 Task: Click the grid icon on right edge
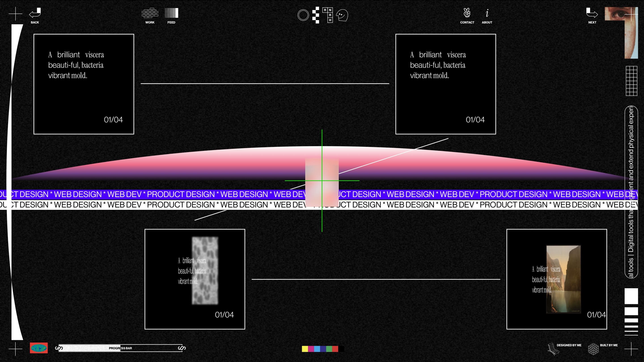point(631,81)
